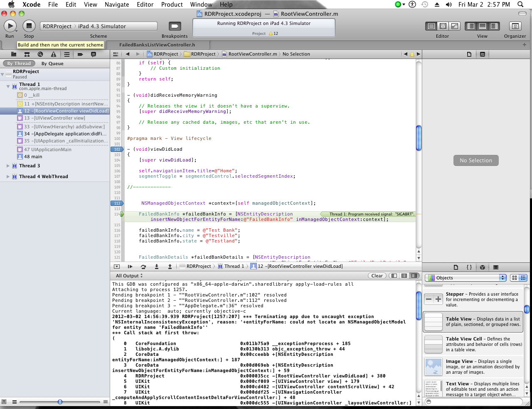This screenshot has width=532, height=409.
Task: Switch library to list view
Action: point(523,278)
